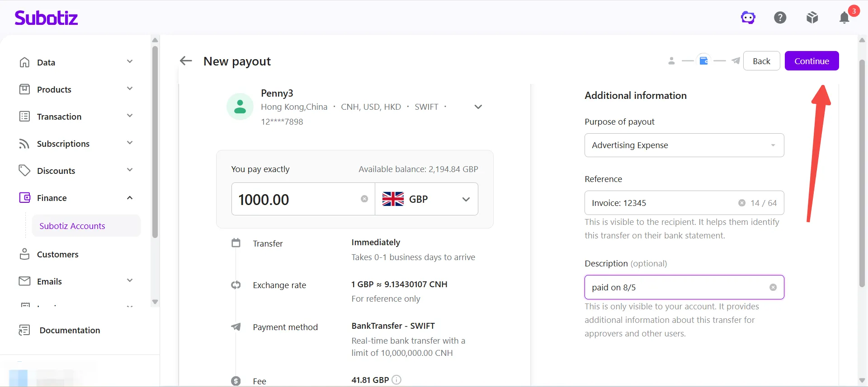Click the UK flag icon
This screenshot has width=868, height=387.
[393, 199]
